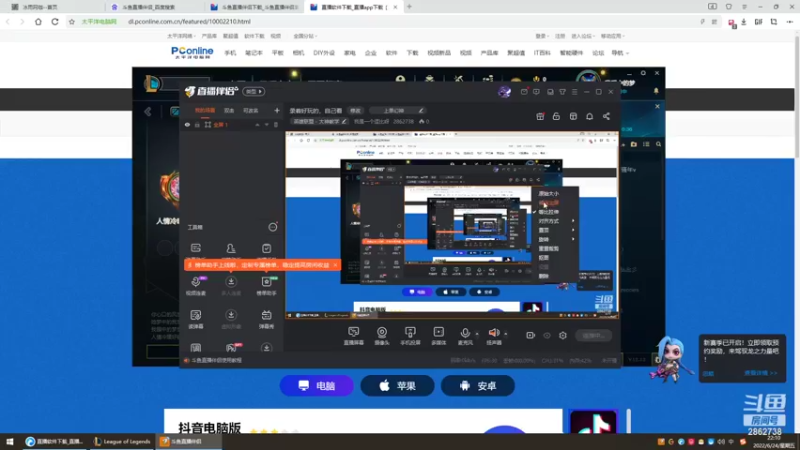Click the share icon above preview
This screenshot has height=450, width=800.
tap(606, 116)
